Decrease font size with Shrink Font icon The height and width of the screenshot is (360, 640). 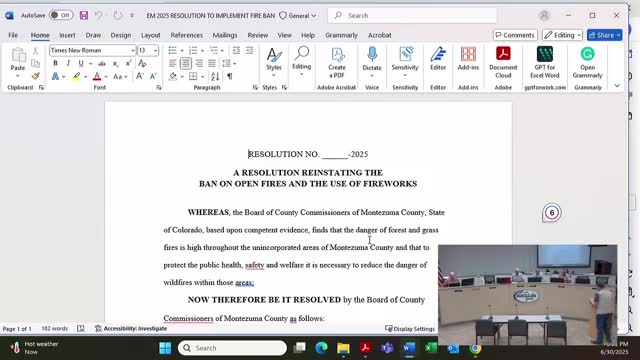point(153,76)
